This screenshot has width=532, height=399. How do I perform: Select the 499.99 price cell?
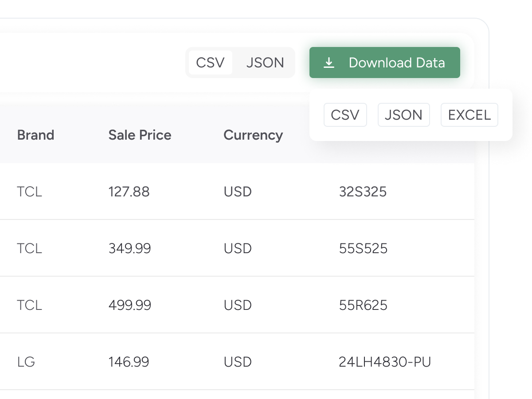coord(129,305)
